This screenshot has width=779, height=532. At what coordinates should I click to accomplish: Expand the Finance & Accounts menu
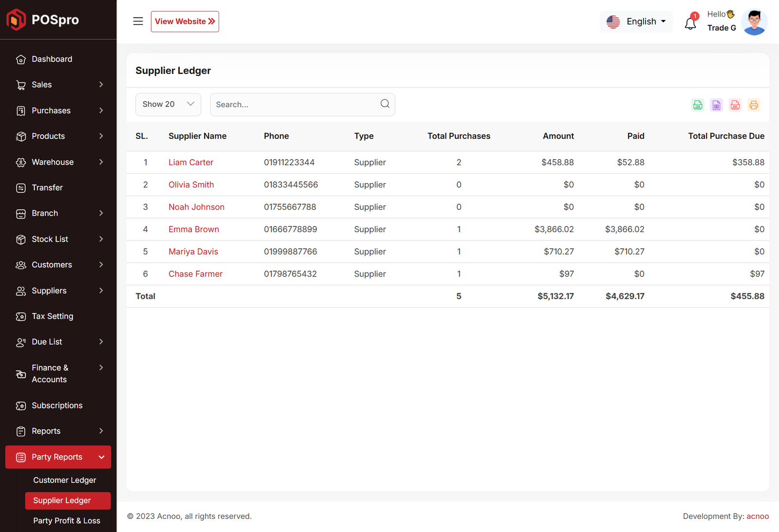pos(58,373)
